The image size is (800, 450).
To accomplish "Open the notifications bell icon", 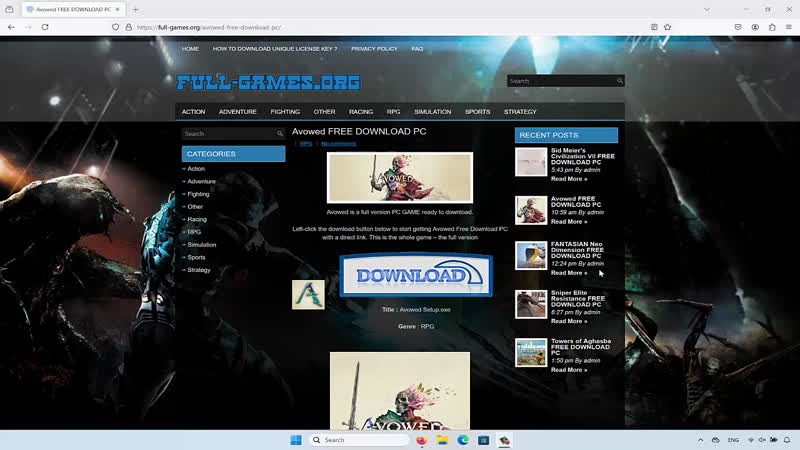I will click(x=787, y=440).
